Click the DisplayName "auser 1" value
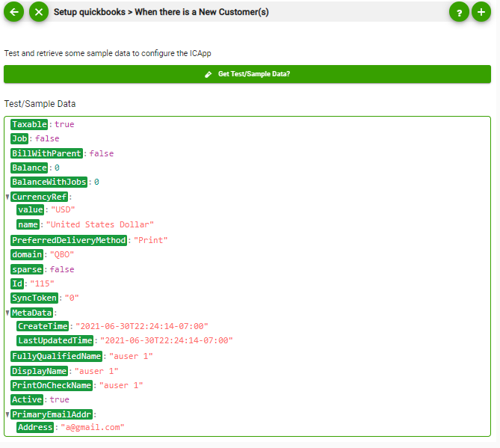 (96, 371)
